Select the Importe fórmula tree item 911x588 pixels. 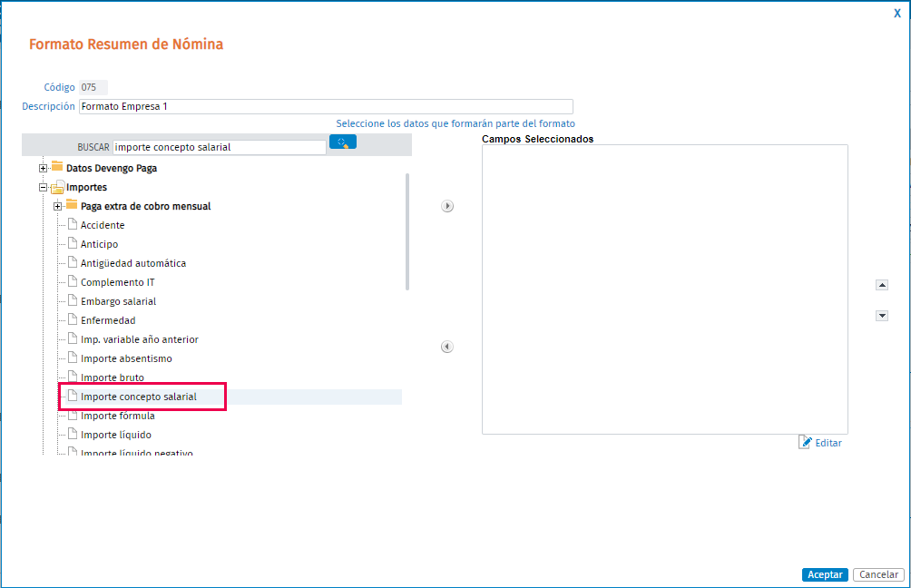pos(117,416)
